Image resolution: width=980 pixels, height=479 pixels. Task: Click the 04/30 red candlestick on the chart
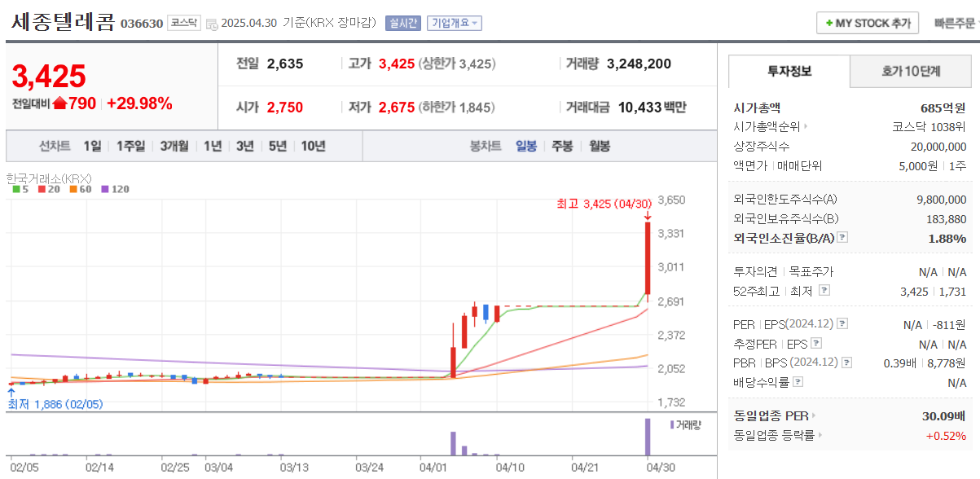[x=648, y=257]
